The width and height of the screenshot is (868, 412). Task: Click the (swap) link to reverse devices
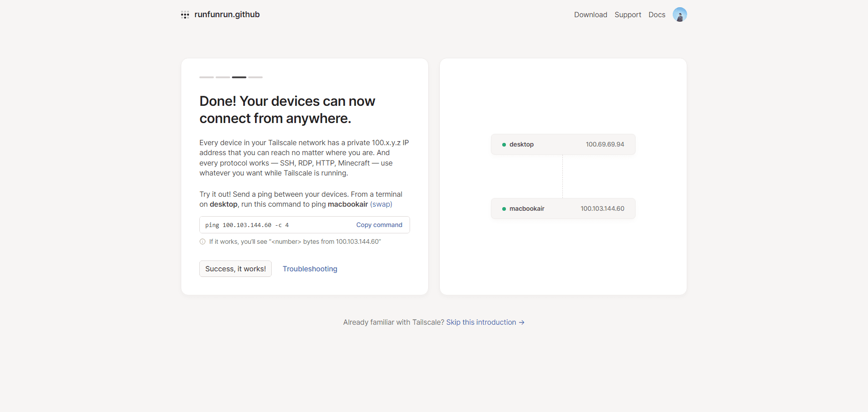pos(381,204)
